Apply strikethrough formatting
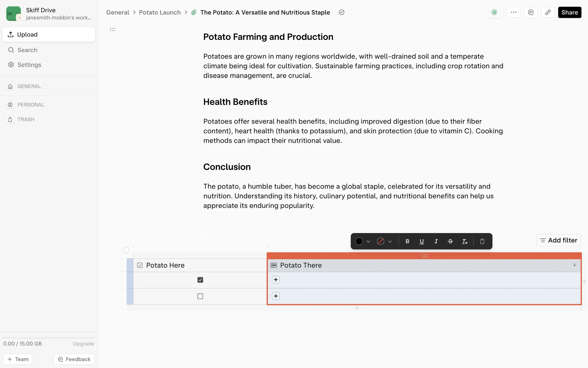 point(450,241)
